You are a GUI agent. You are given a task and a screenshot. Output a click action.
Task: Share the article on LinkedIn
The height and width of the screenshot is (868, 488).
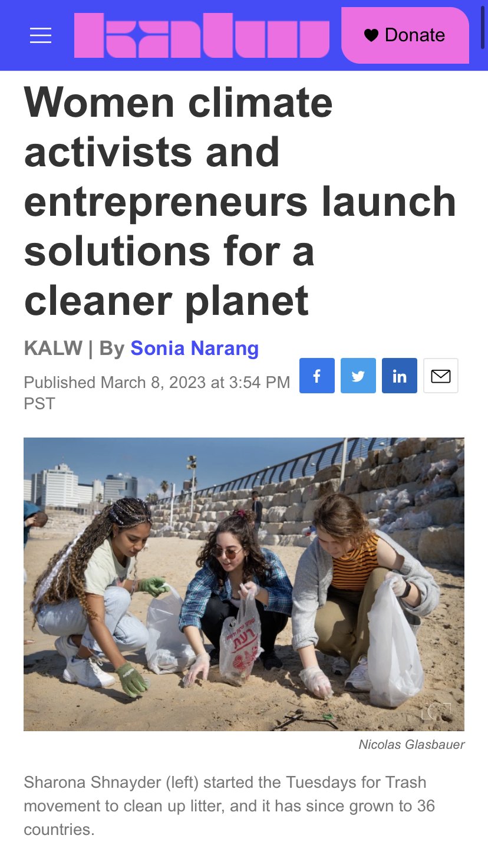(x=400, y=376)
